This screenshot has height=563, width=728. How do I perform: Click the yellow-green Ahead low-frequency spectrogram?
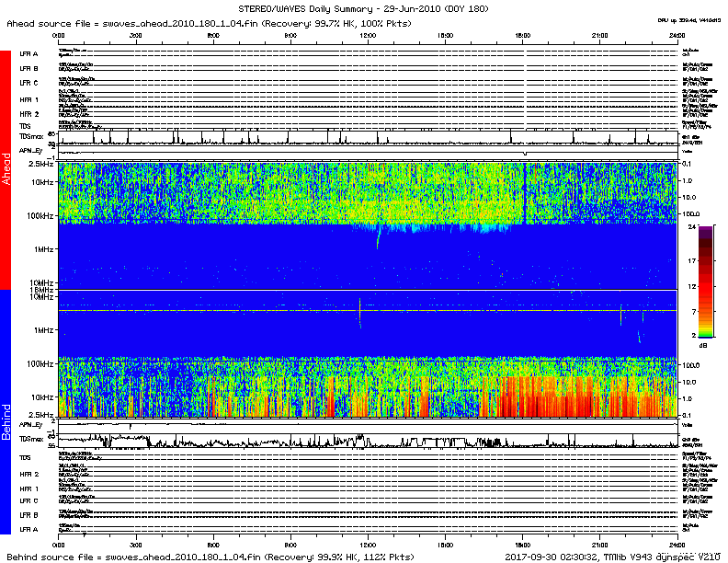[276, 193]
